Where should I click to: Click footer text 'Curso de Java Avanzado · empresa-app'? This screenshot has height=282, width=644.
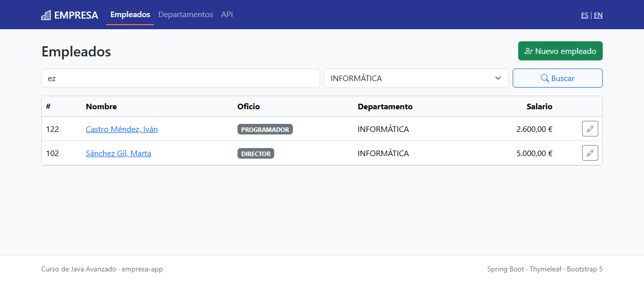tap(102, 269)
